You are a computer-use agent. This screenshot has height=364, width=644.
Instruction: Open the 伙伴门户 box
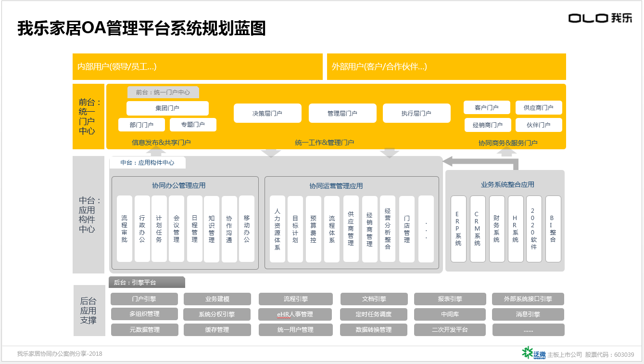coord(539,125)
